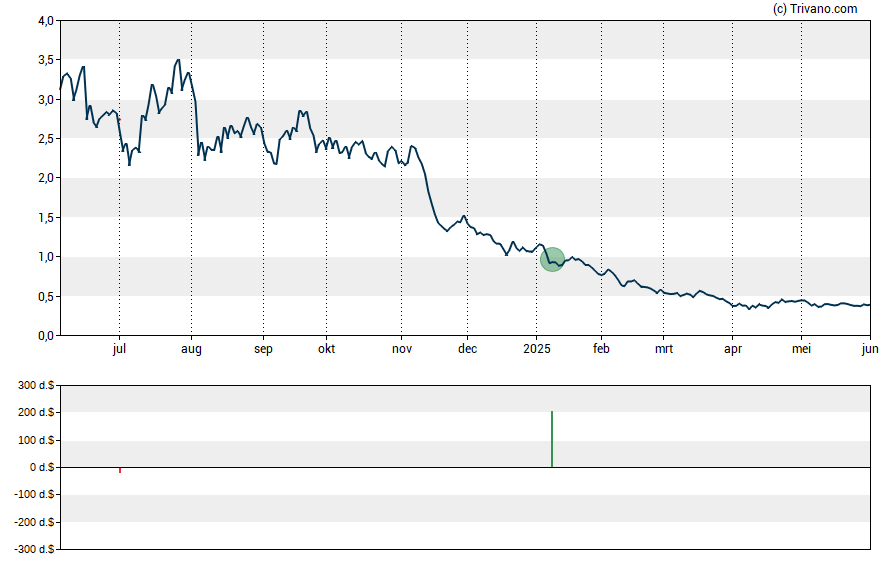Image resolution: width=888 pixels, height=565 pixels.
Task: Click the '0,0' price axis label
Action: coord(46,336)
